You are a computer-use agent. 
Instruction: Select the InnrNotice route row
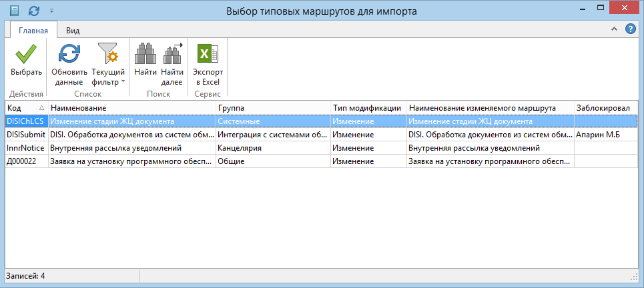tap(25, 148)
